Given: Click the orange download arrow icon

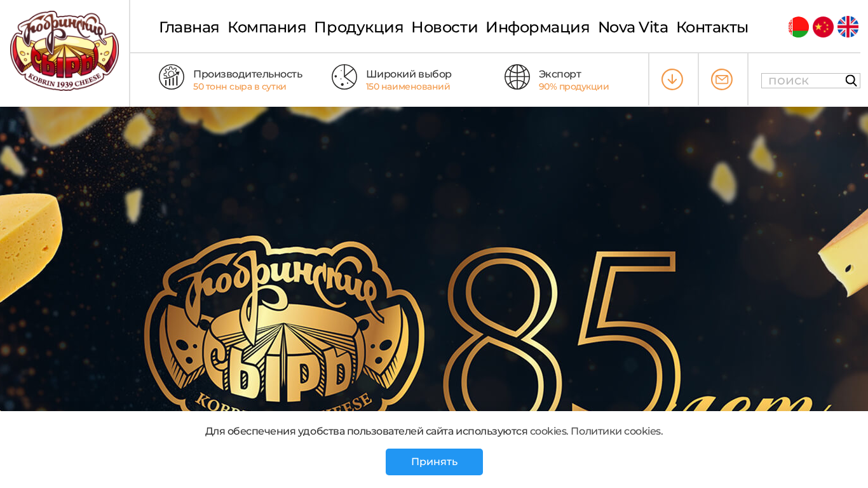Looking at the screenshot, I should [672, 79].
